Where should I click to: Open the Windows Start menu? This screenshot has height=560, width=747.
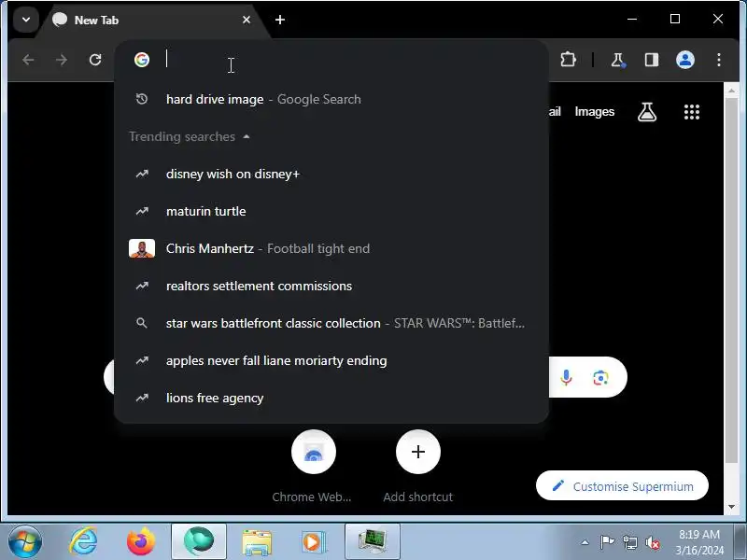[x=25, y=542]
